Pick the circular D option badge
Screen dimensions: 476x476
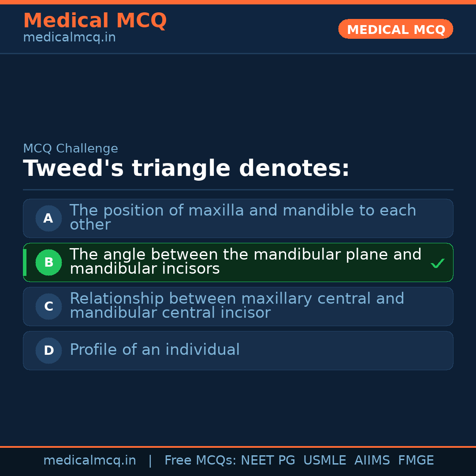48,350
